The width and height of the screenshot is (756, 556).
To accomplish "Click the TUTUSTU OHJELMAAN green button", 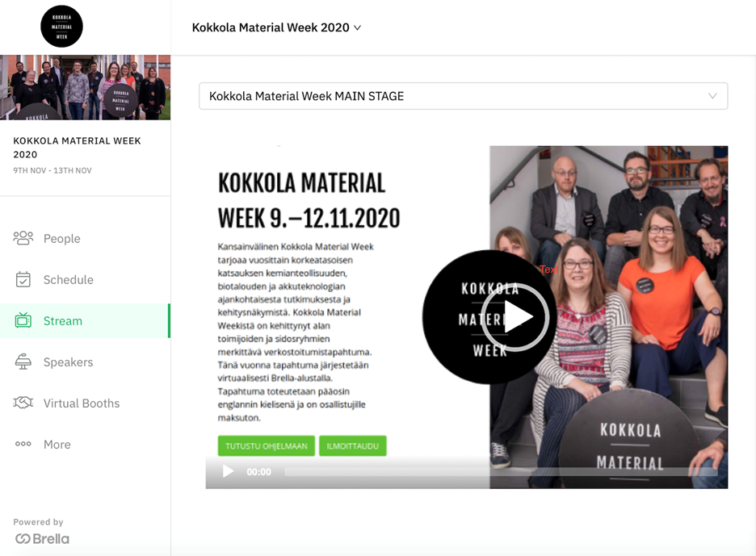I will point(267,446).
